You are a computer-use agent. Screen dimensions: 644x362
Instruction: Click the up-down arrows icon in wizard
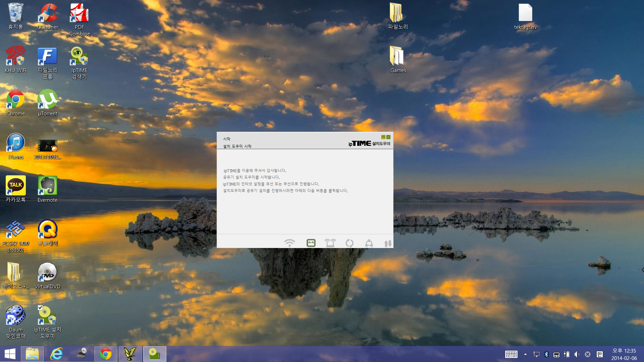pyautogui.click(x=388, y=243)
